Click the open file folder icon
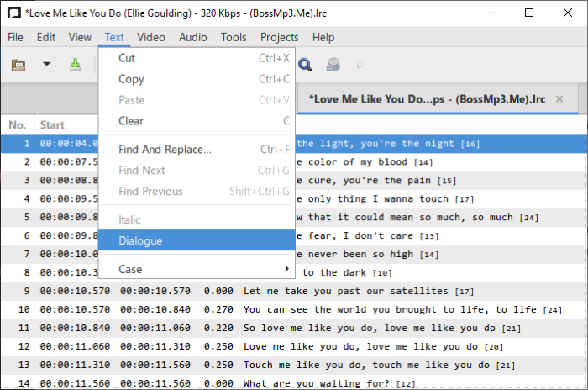The height and width of the screenshot is (390, 588). tap(18, 65)
